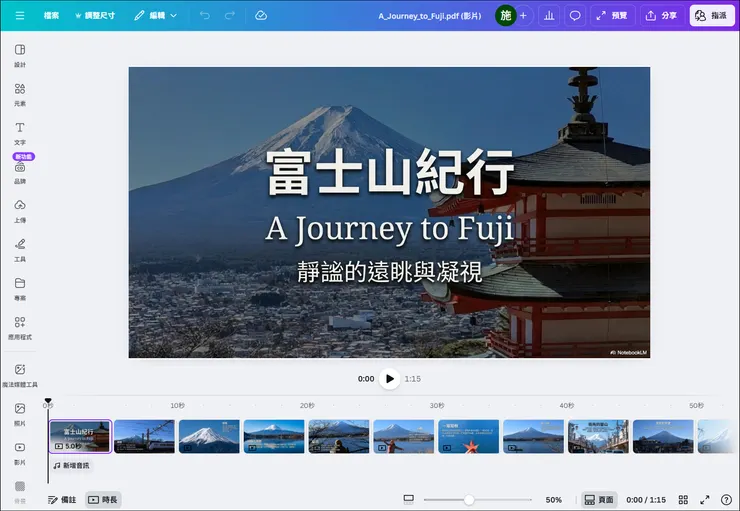This screenshot has width=740, height=511.
Task: Select ninth timeline thumbnail with street view
Action: pos(598,436)
